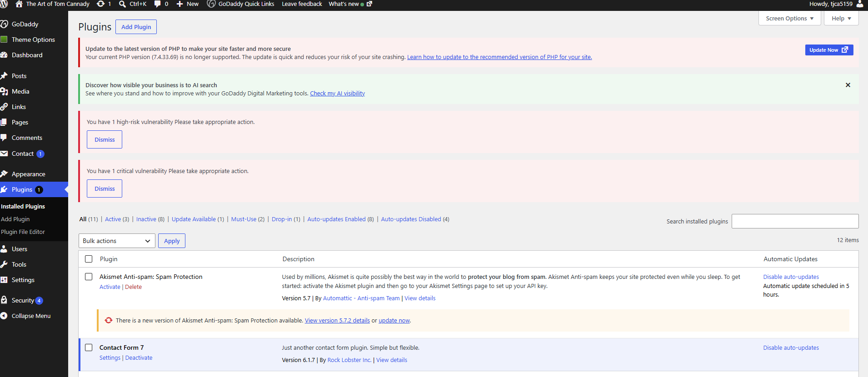Image resolution: width=868 pixels, height=377 pixels.
Task: Show Update Available plugins
Action: [194, 219]
